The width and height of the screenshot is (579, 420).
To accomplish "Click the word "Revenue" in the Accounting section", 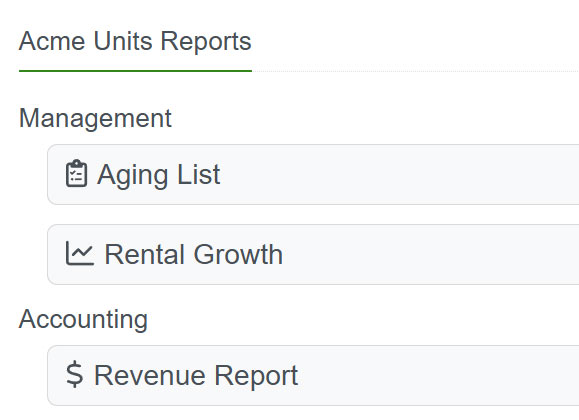I will (x=150, y=375).
